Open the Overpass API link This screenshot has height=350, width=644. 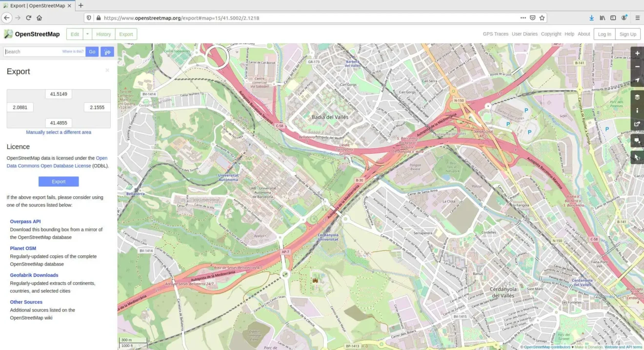tap(25, 222)
